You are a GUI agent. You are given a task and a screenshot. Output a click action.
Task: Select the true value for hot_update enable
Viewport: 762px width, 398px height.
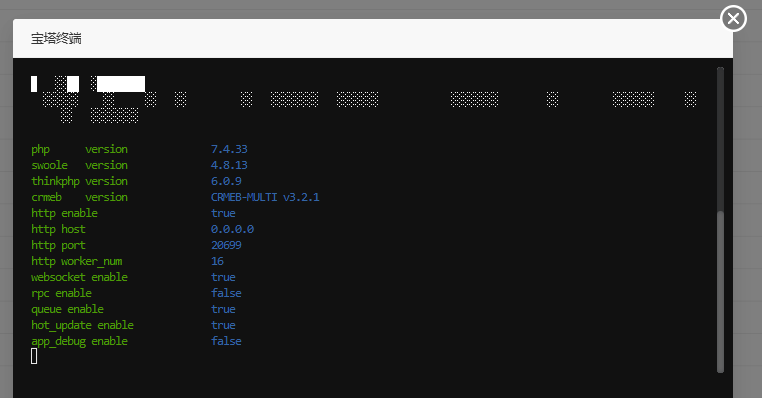click(x=223, y=325)
